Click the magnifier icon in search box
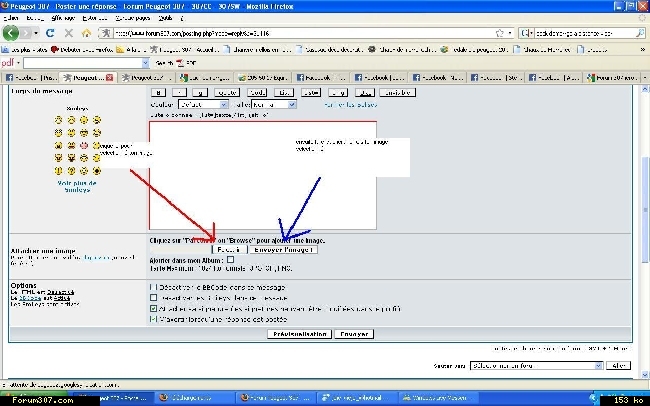Screen dimensions: 650x406 pyautogui.click(x=640, y=33)
